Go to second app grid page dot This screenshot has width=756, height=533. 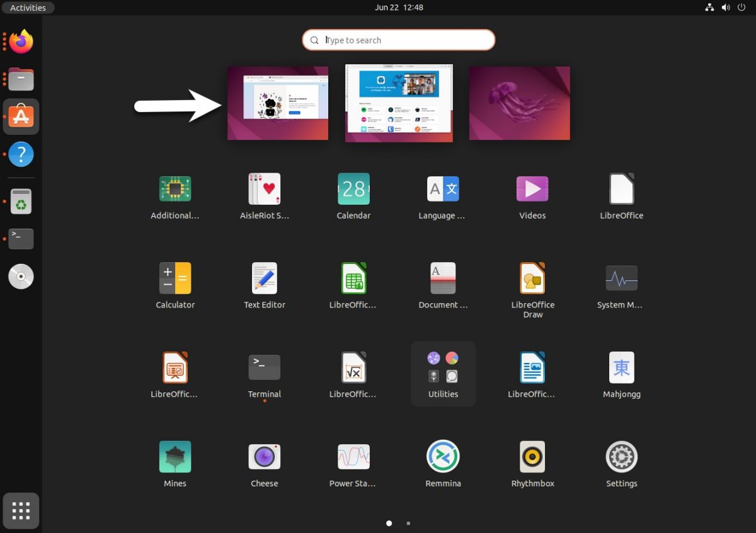click(408, 523)
